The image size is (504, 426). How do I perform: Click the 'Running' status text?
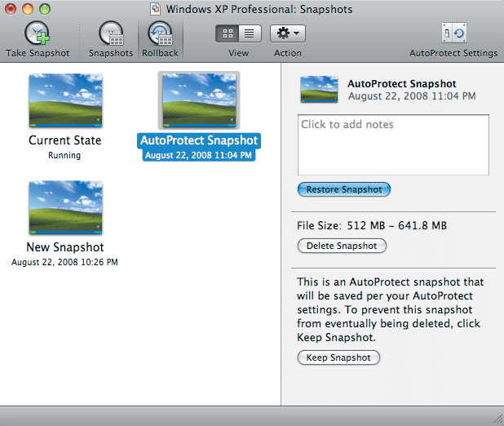tap(64, 155)
